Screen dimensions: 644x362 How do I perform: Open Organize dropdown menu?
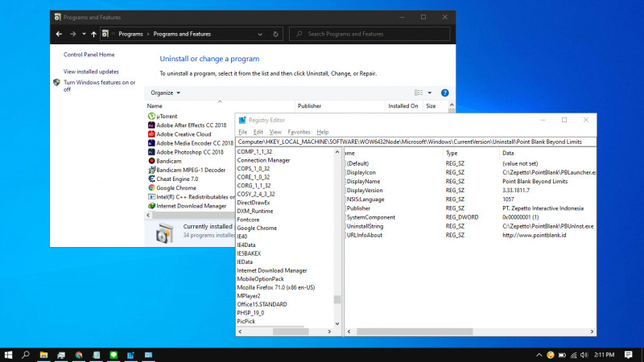point(166,93)
